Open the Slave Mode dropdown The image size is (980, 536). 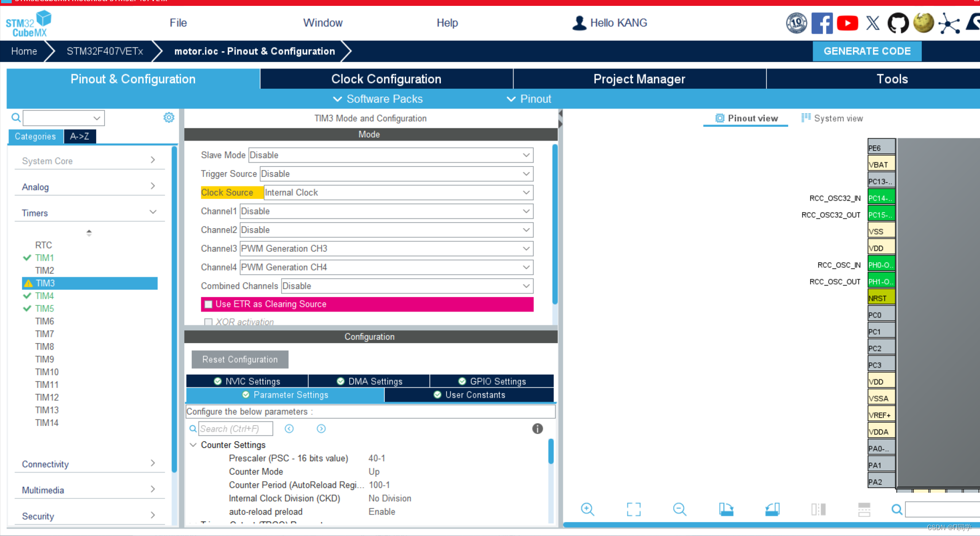click(x=391, y=155)
